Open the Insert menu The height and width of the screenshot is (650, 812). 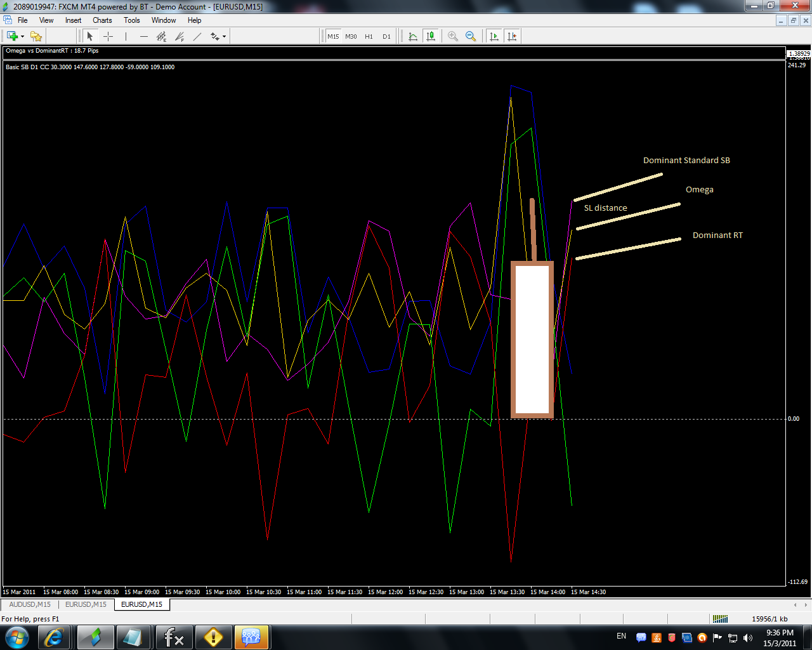(x=73, y=20)
